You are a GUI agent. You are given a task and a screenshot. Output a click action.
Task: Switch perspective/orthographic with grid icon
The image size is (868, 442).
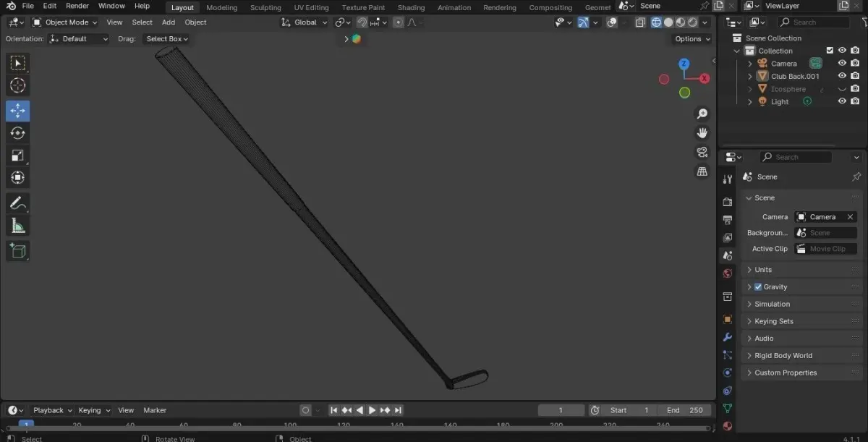click(702, 171)
